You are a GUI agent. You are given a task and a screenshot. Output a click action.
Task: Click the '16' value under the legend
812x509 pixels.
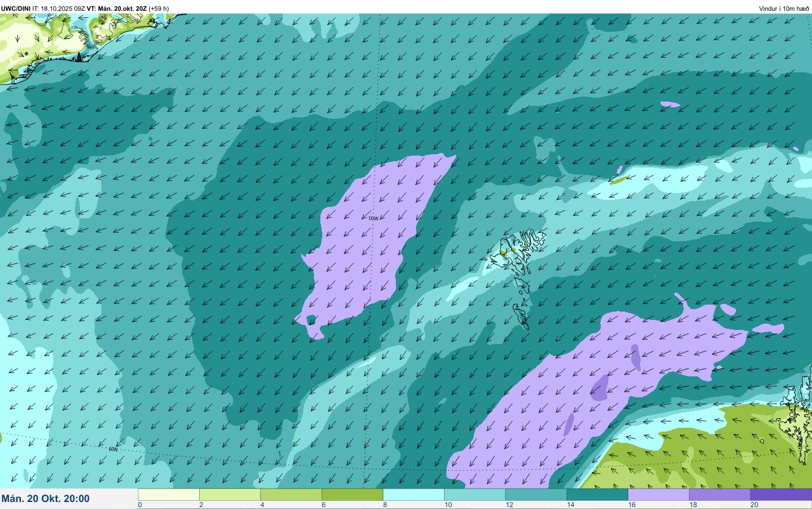(x=631, y=505)
